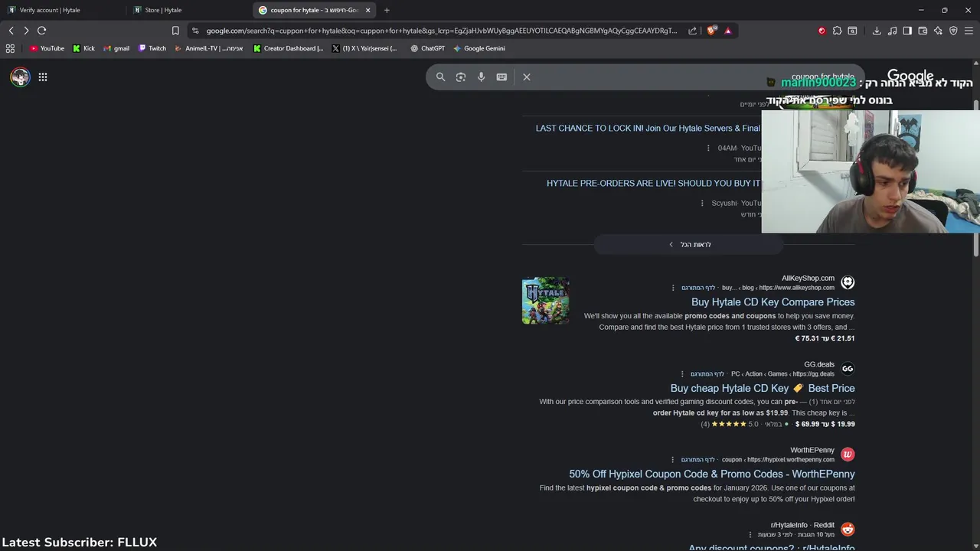Expand videos with the 'לראות הכל' button
Image resolution: width=980 pixels, height=551 pixels.
(x=688, y=245)
